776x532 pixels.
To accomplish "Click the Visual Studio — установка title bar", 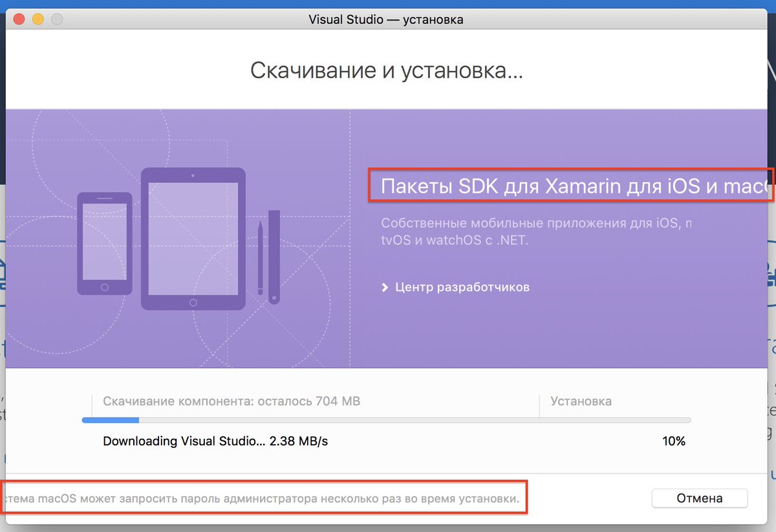I will pyautogui.click(x=387, y=19).
